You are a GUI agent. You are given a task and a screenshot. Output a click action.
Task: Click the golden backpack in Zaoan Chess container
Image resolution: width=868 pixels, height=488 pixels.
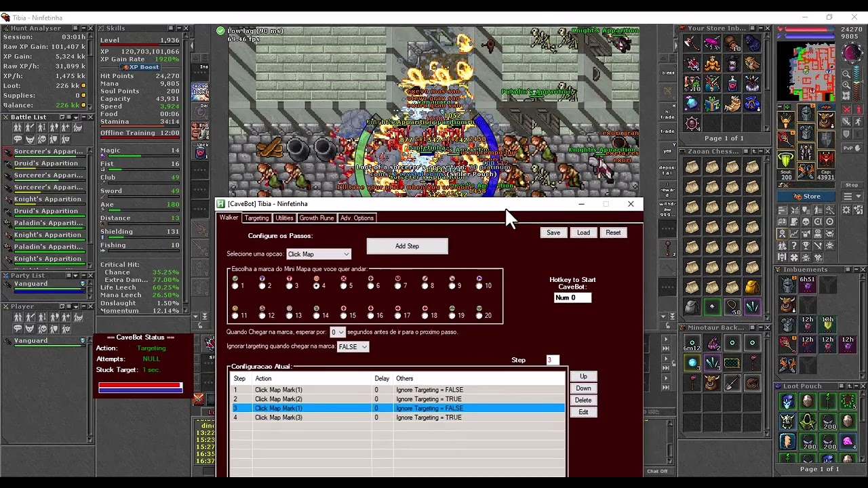tap(752, 287)
